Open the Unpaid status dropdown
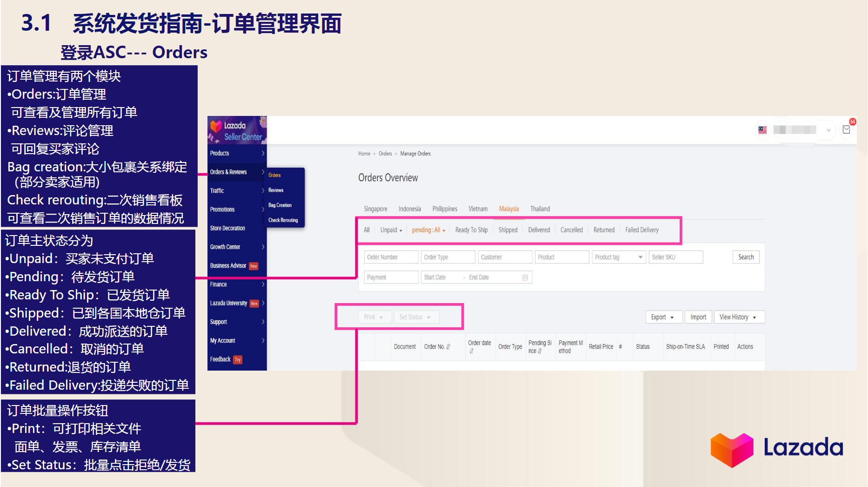Viewport: 868px width, 487px height. pyautogui.click(x=391, y=230)
